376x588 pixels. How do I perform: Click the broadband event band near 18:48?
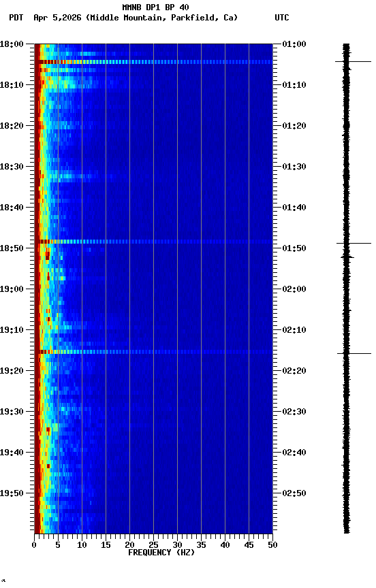tap(153, 242)
